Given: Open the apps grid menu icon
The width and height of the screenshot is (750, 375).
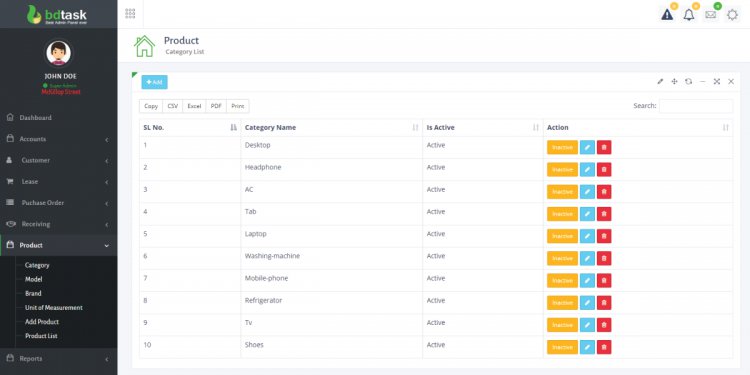Looking at the screenshot, I should [x=130, y=13].
